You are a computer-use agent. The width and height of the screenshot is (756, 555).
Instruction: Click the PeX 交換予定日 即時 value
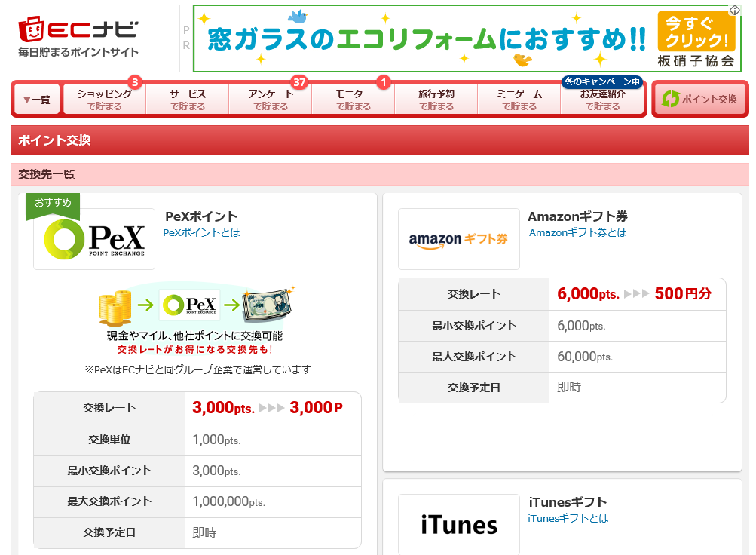click(204, 532)
